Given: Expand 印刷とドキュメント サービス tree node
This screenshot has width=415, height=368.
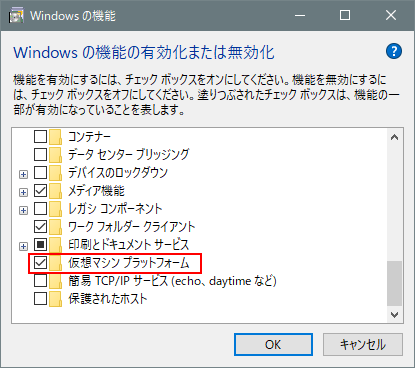Looking at the screenshot, I should [23, 246].
